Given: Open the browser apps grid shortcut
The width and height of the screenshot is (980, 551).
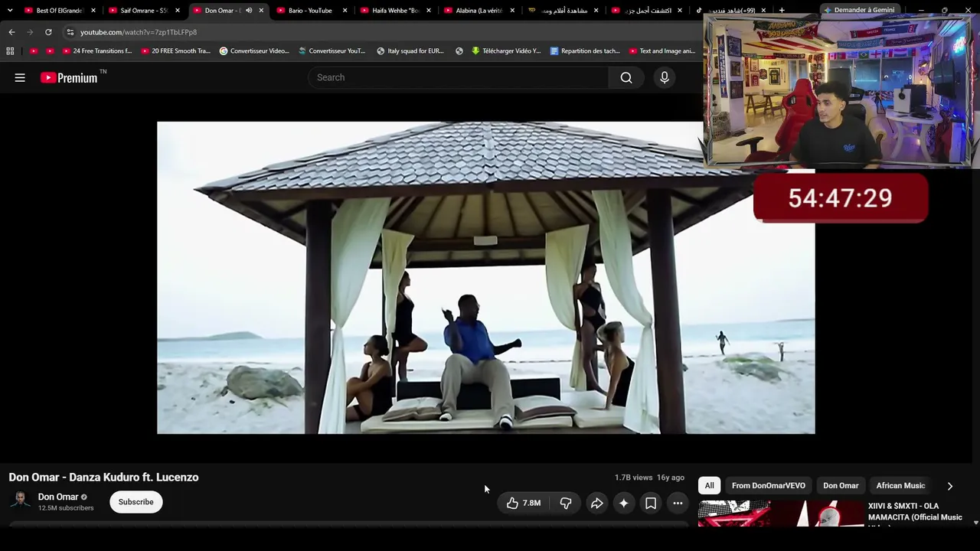Looking at the screenshot, I should click(x=10, y=51).
